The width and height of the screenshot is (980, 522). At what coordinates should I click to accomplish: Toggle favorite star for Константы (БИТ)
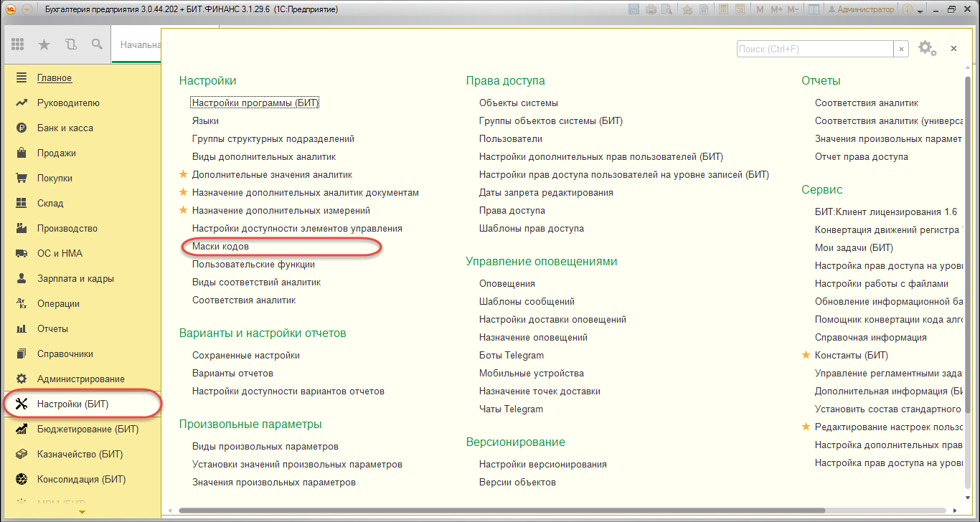pyautogui.click(x=806, y=355)
